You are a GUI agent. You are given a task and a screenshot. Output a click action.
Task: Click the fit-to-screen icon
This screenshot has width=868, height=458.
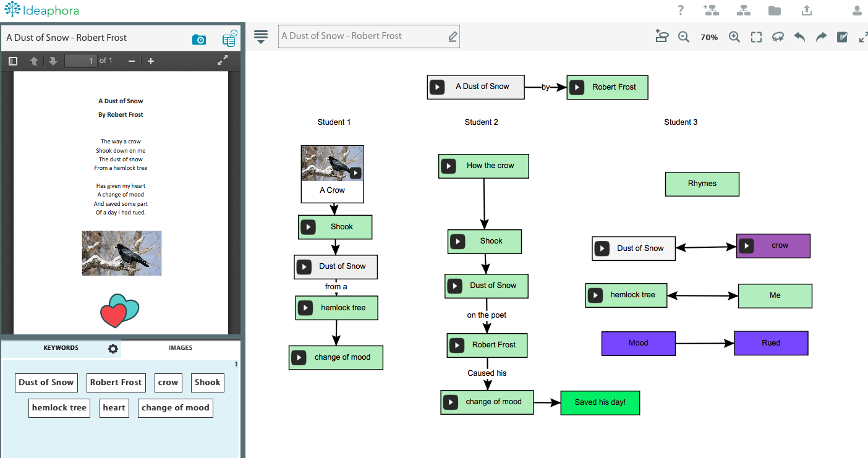click(756, 37)
